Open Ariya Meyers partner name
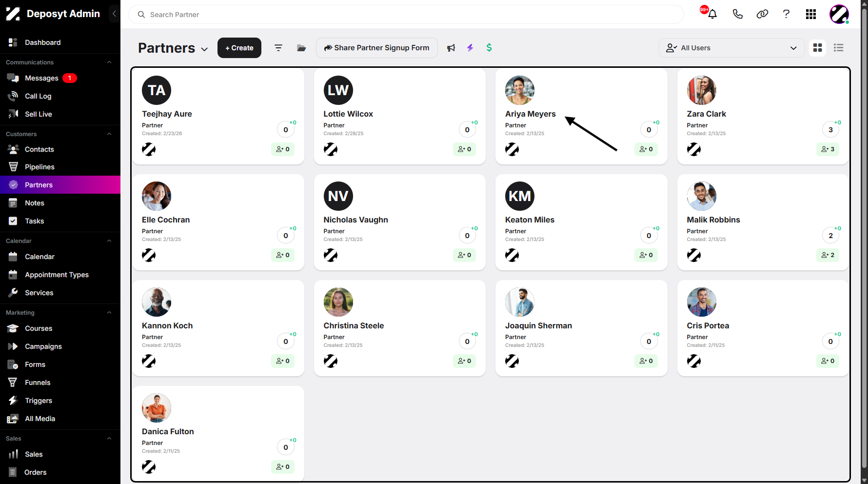 tap(531, 114)
